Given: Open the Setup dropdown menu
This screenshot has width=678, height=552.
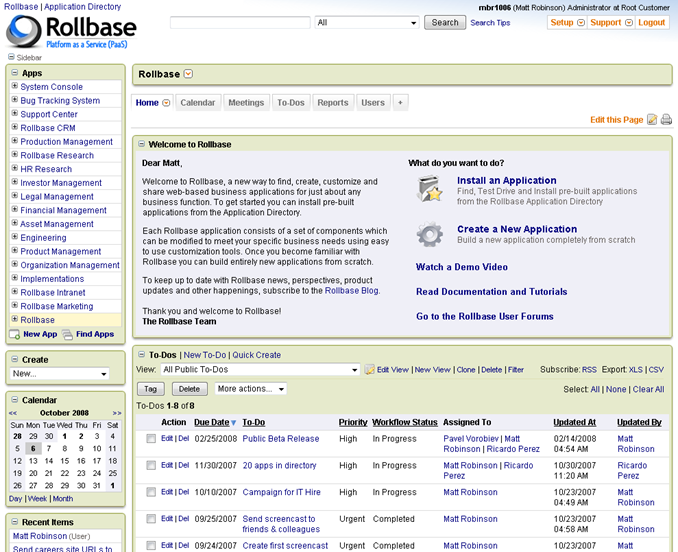Looking at the screenshot, I should 581,22.
